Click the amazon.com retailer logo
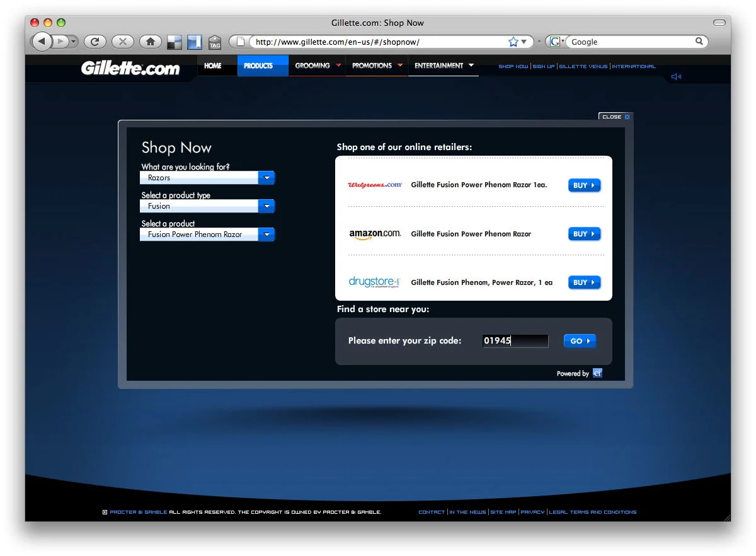This screenshot has height=556, width=756. pos(375,234)
